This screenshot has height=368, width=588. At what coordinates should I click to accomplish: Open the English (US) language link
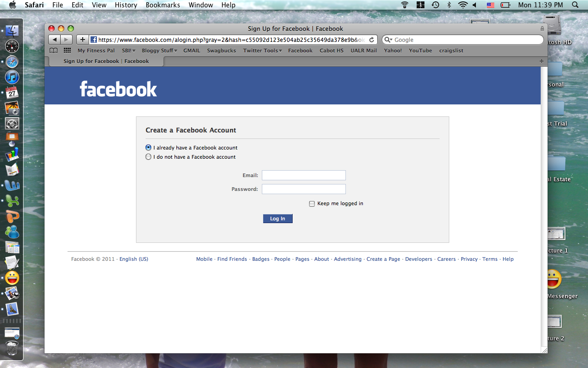tap(134, 259)
